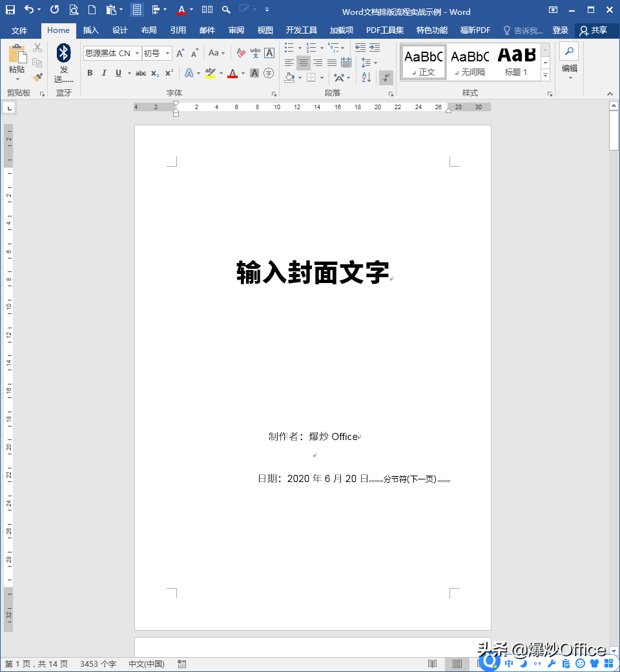Open underline style dropdown arrow
The image size is (620, 672).
click(129, 73)
